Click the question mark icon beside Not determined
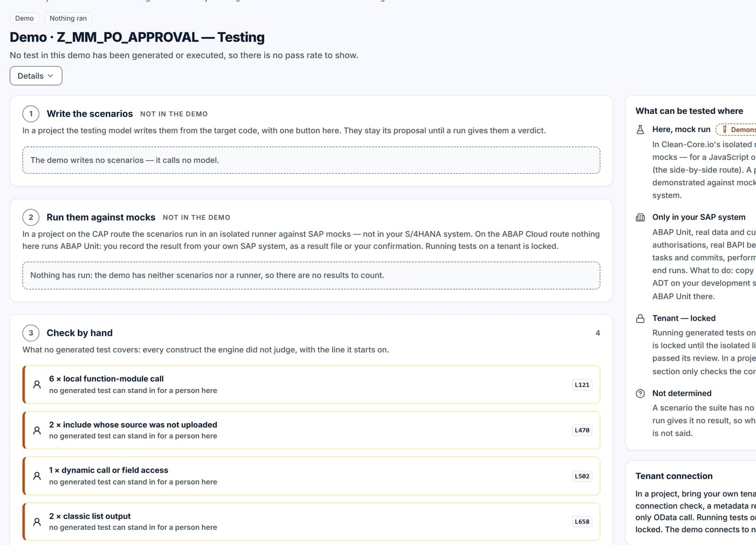The width and height of the screenshot is (756, 545). (640, 393)
